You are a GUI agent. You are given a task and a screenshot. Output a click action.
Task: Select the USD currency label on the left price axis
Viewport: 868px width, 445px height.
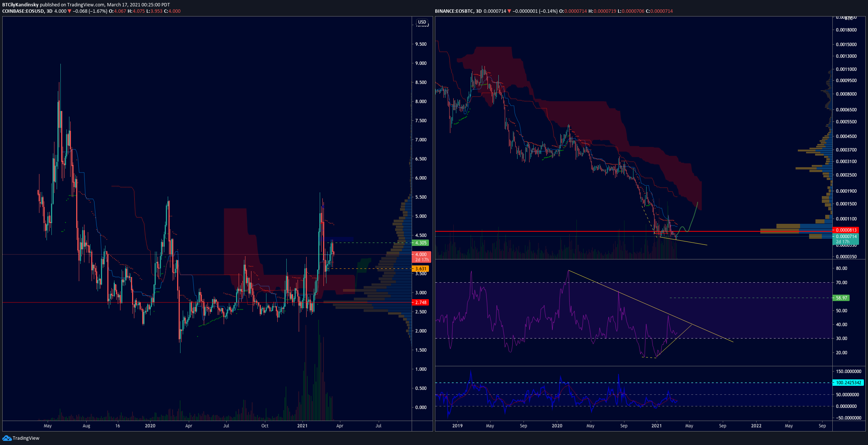pyautogui.click(x=422, y=22)
